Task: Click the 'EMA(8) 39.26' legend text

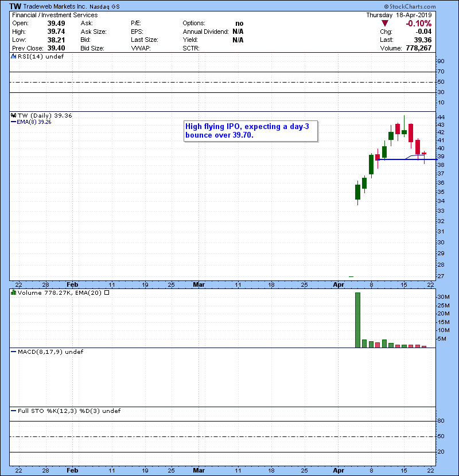Action: point(34,122)
